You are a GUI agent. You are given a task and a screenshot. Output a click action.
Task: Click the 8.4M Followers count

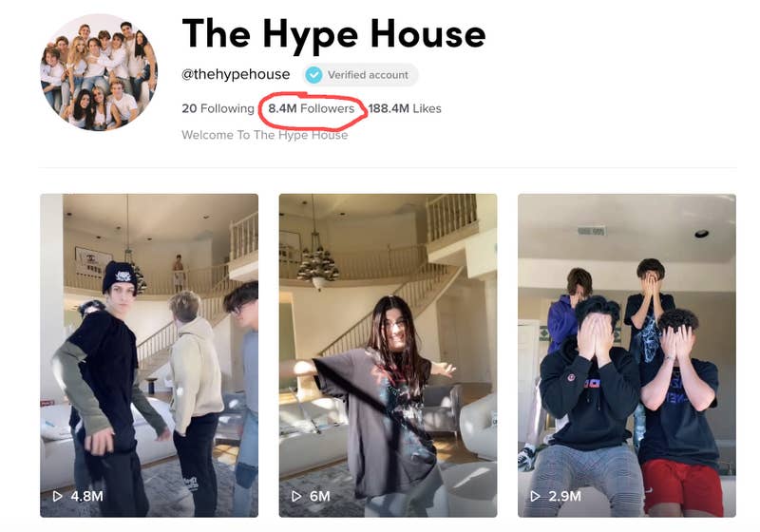coord(312,108)
